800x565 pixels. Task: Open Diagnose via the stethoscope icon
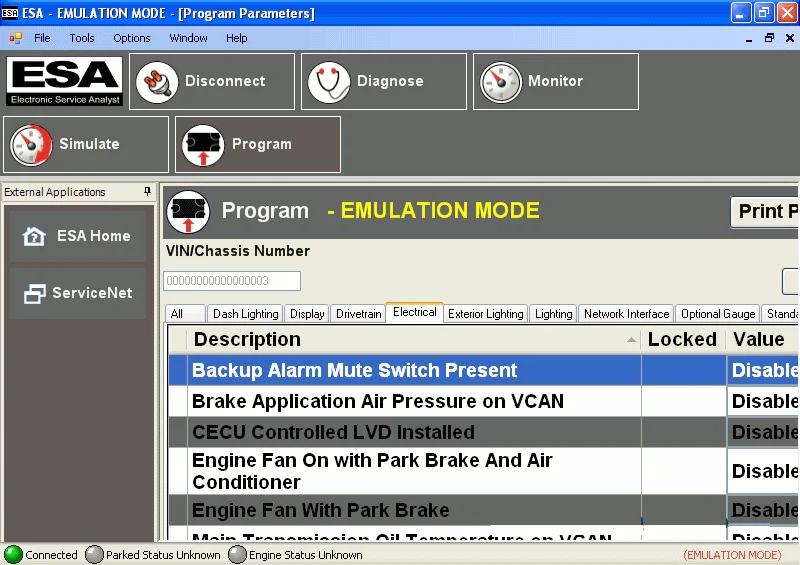pyautogui.click(x=329, y=82)
